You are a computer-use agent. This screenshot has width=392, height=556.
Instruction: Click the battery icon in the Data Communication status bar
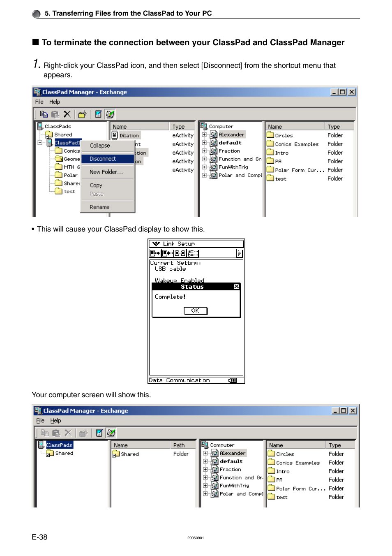[x=233, y=380]
